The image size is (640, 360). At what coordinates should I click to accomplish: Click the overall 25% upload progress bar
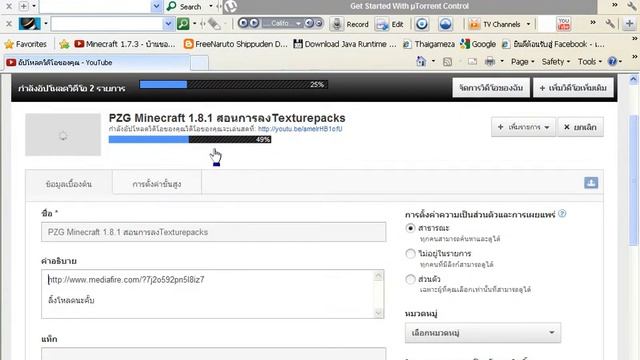[x=234, y=84]
